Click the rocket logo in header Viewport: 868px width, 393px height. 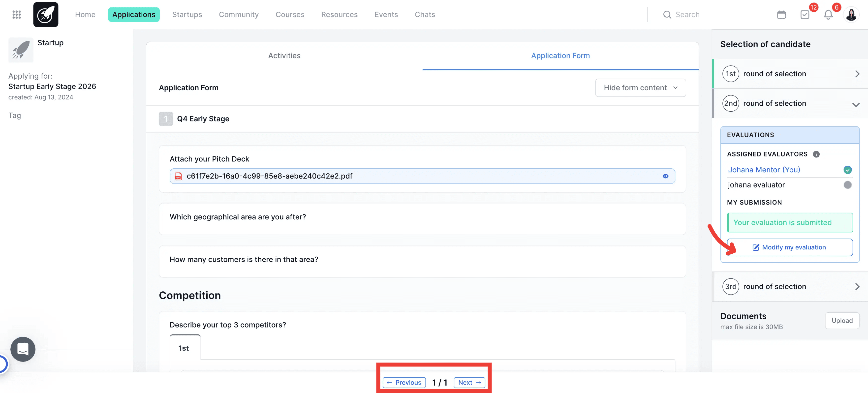(x=45, y=14)
